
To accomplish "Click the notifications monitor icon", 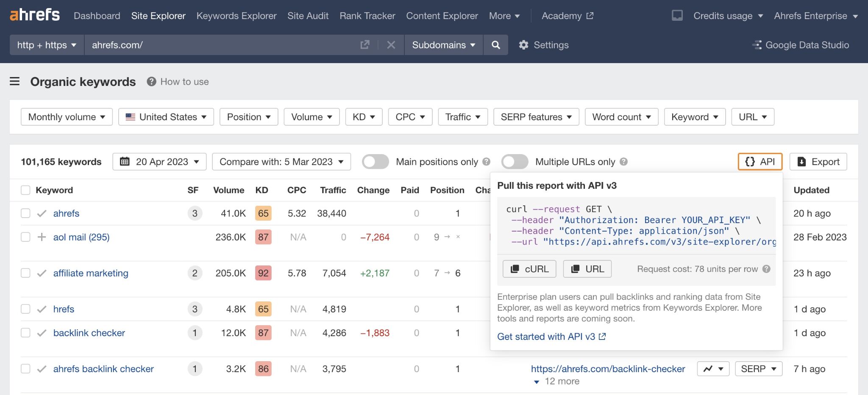I will 677,16.
